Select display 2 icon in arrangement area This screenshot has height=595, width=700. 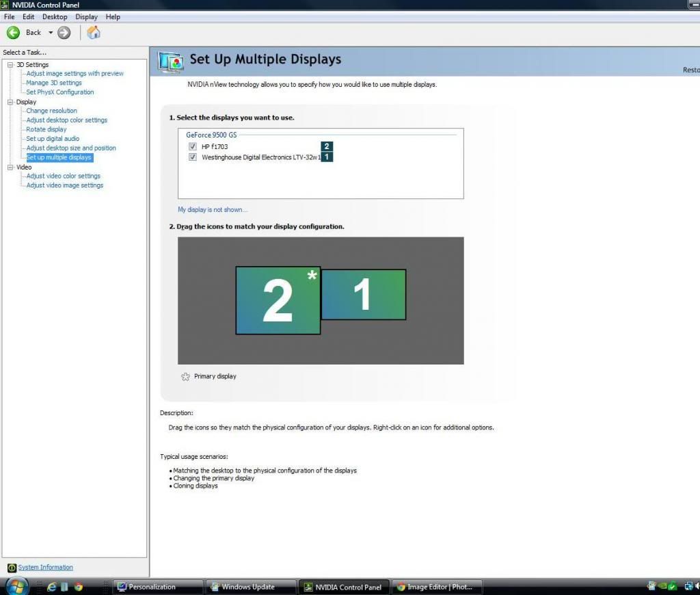[x=278, y=300]
